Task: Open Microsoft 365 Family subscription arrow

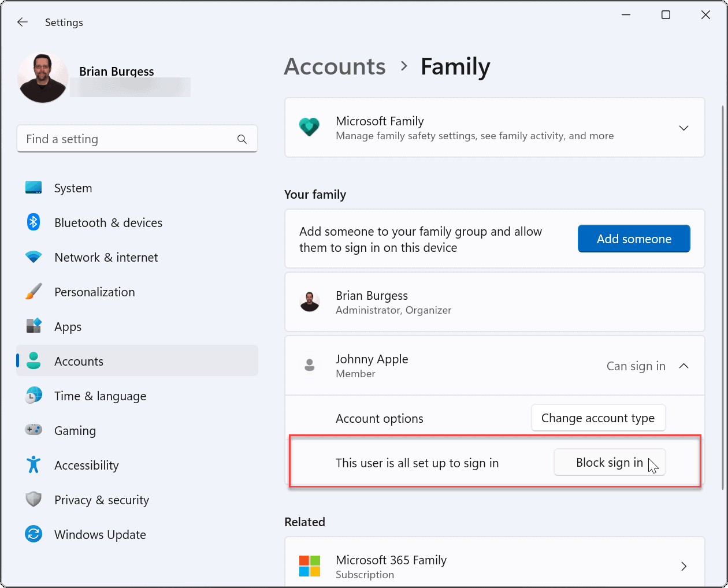Action: pyautogui.click(x=684, y=566)
